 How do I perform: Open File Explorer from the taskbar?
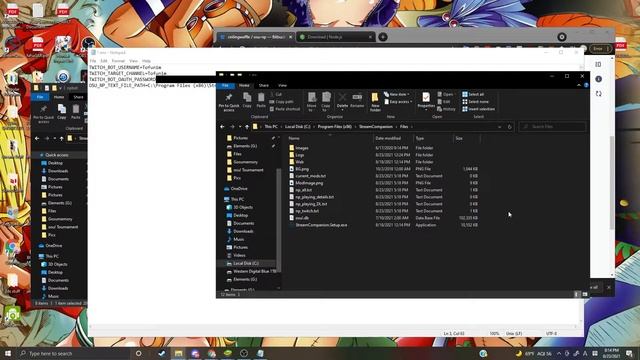(178, 353)
